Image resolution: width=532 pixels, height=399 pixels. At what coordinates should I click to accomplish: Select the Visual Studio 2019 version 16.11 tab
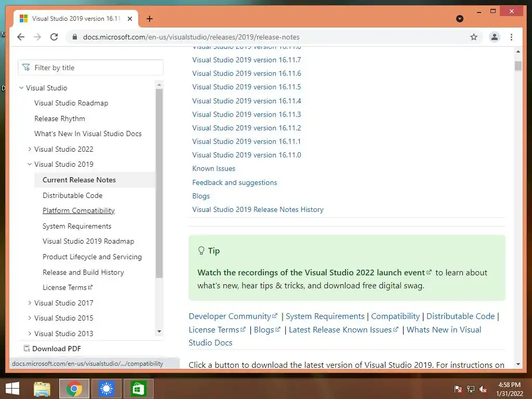[76, 19]
